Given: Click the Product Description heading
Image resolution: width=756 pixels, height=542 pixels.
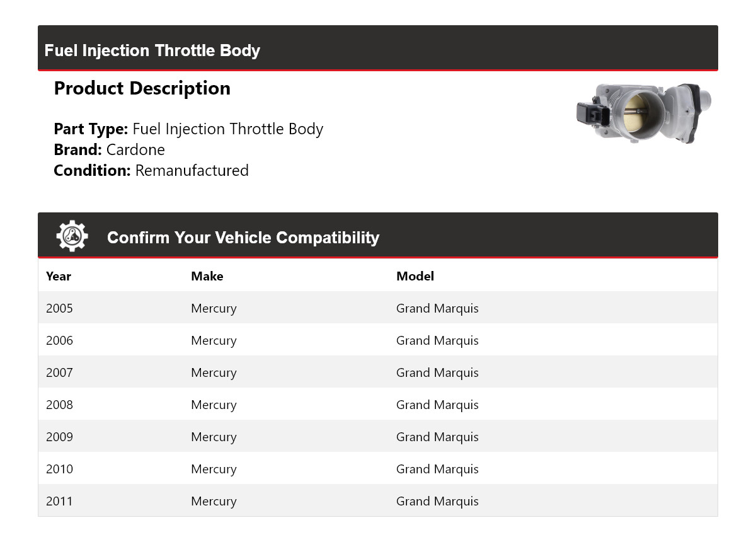Looking at the screenshot, I should coord(142,88).
